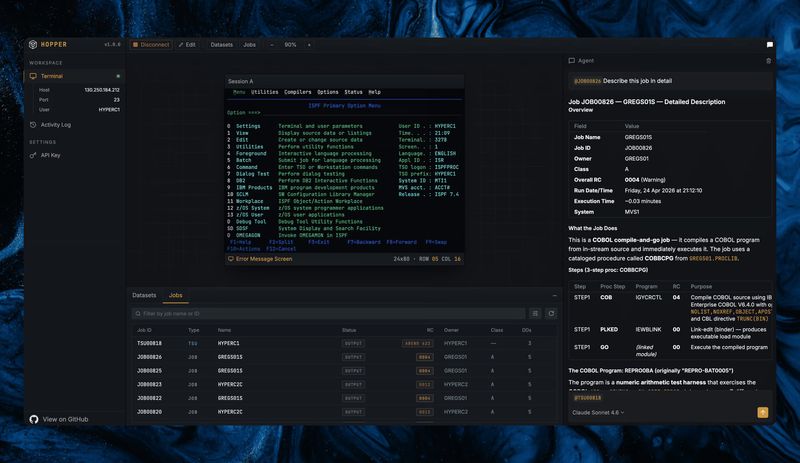Click user value HYPERC1 in sidebar
The image size is (800, 463).
109,109
